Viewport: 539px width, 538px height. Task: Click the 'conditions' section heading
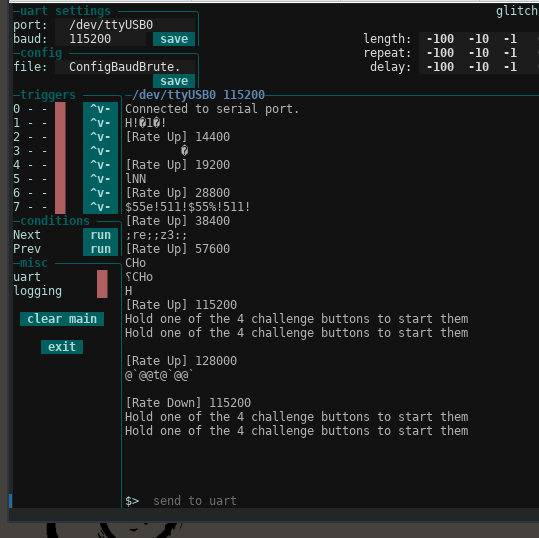pos(55,221)
